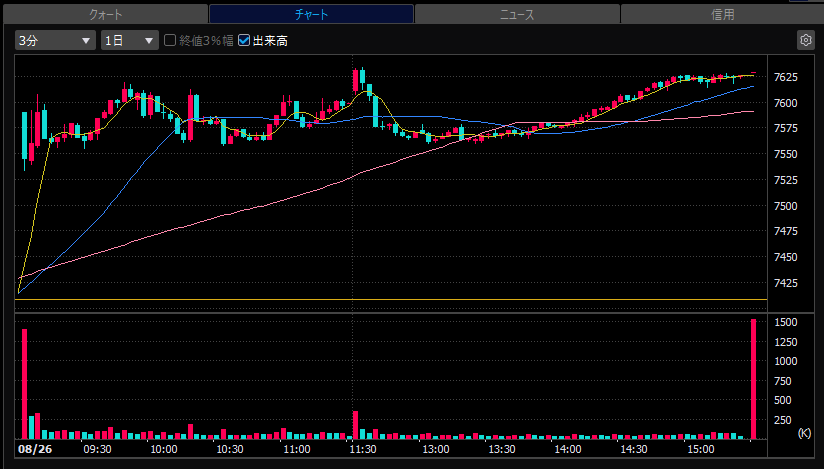
Task: Click the 3分 dropdown arrow
Action: pos(86,40)
